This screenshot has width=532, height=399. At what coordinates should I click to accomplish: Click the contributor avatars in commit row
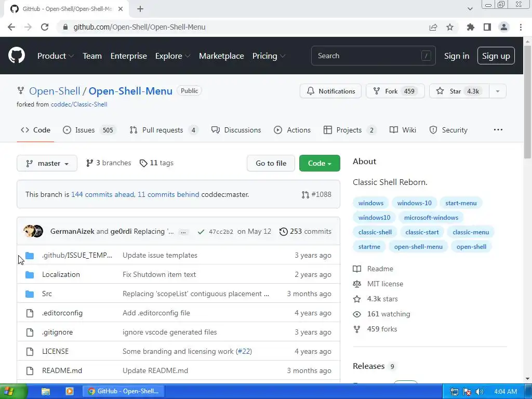(33, 231)
